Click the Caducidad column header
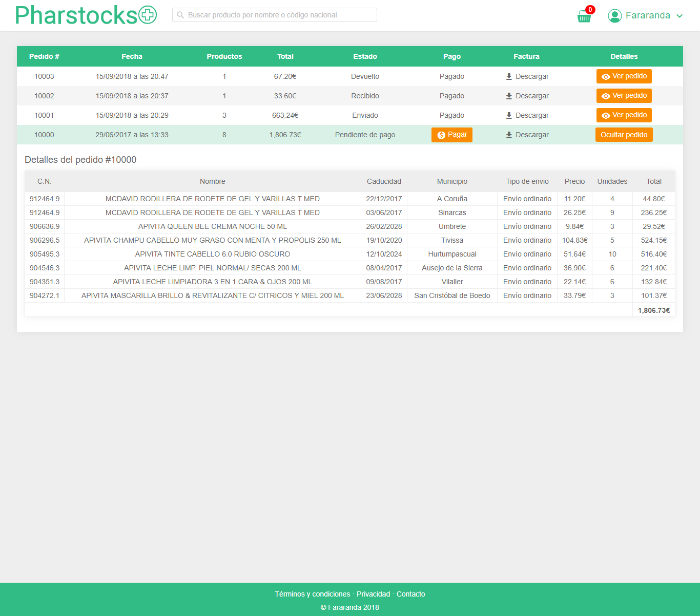The image size is (700, 616). (384, 181)
